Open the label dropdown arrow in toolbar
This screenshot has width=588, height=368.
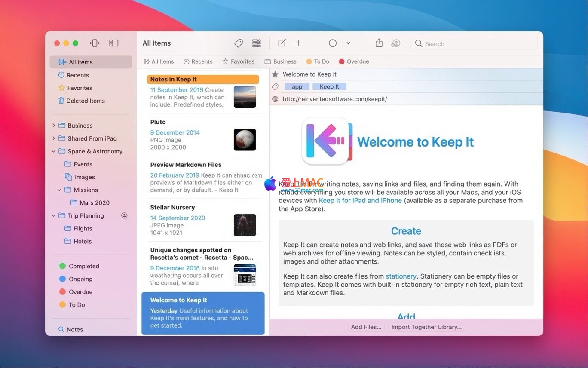348,43
